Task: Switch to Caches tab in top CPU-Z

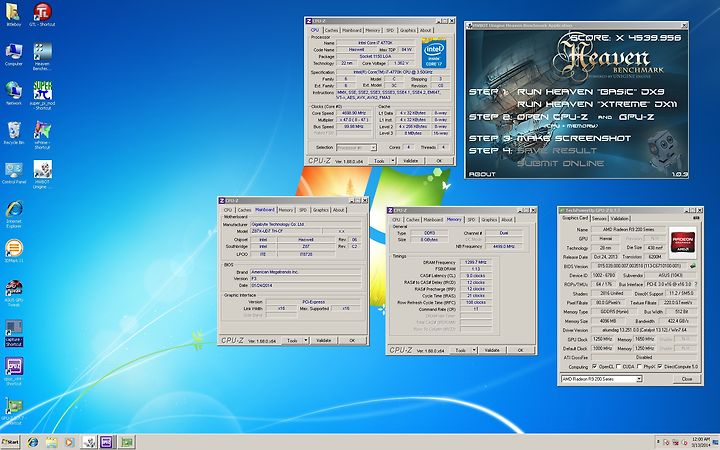Action: pyautogui.click(x=331, y=30)
